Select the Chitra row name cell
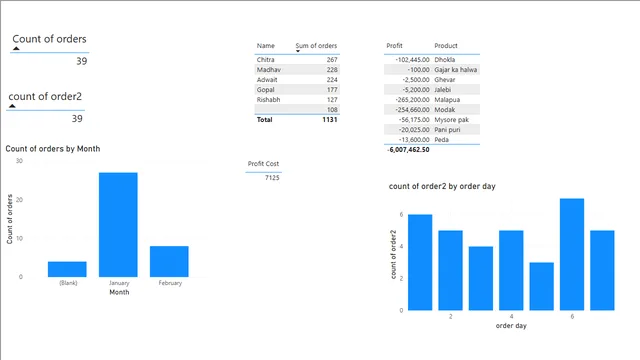Screen dimensions: 640x360 (265, 60)
